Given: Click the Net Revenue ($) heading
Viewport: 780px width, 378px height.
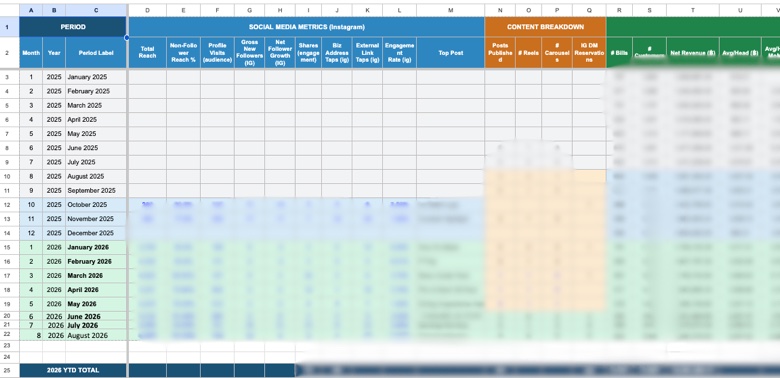Looking at the screenshot, I should (692, 53).
